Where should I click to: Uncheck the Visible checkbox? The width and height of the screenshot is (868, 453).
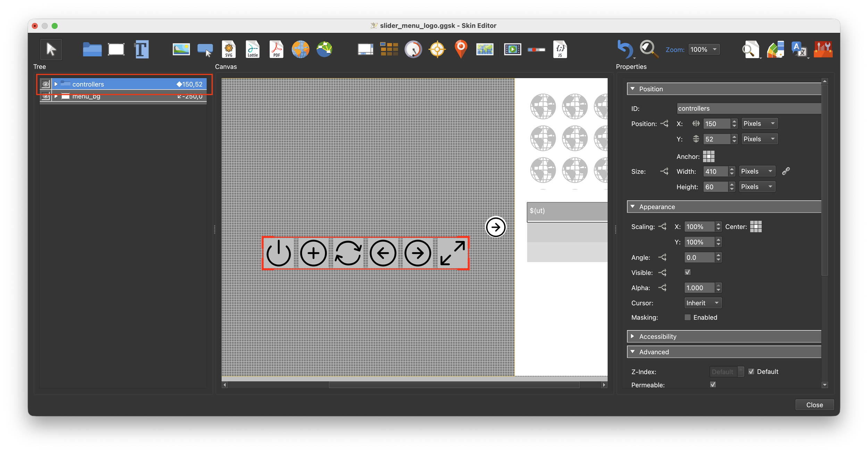pyautogui.click(x=687, y=272)
